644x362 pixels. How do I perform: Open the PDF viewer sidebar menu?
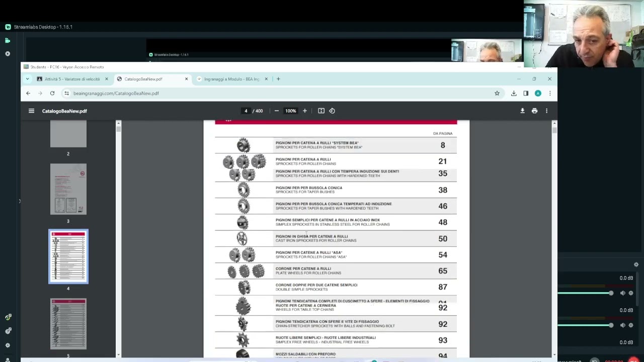point(31,111)
